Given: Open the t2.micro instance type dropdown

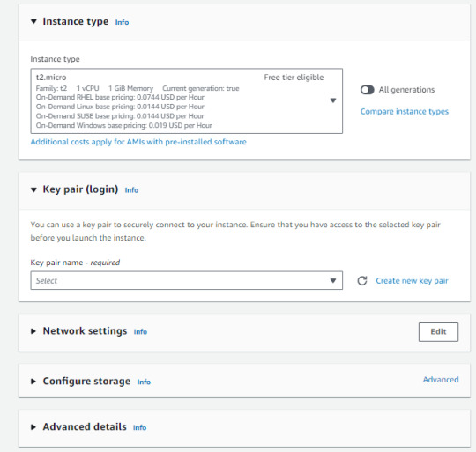Looking at the screenshot, I should point(186,101).
